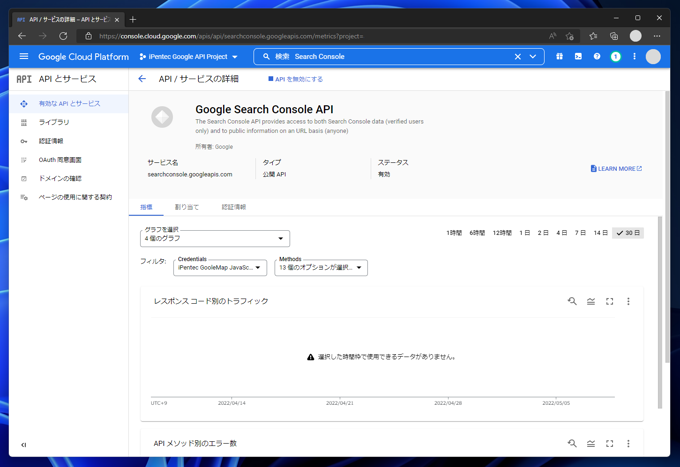This screenshot has width=680, height=467.
Task: Select the 30日 time range
Action: [x=628, y=233]
